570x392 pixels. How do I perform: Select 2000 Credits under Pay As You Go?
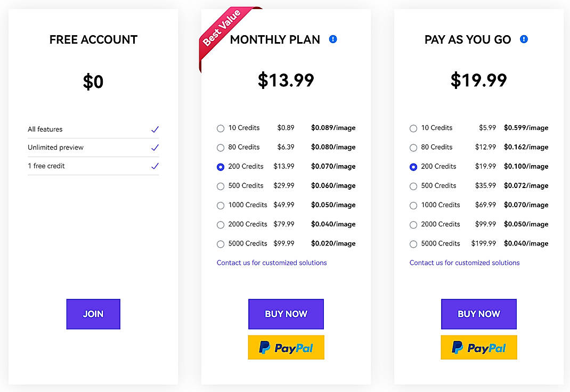[413, 224]
